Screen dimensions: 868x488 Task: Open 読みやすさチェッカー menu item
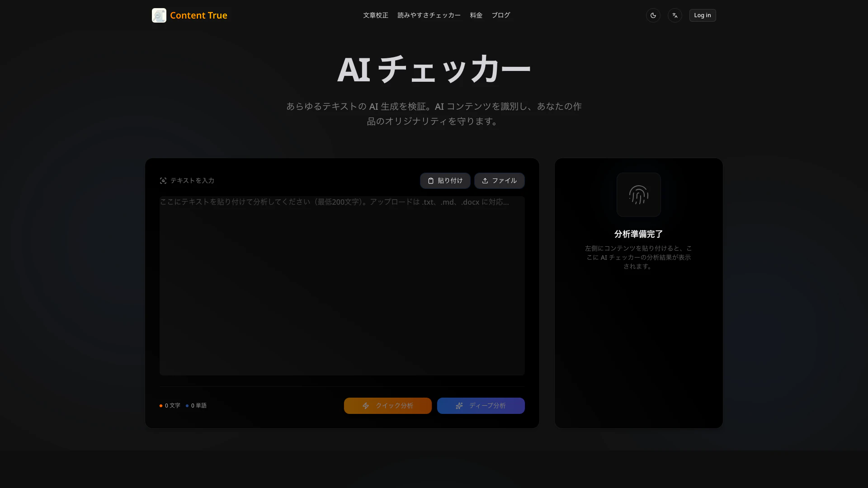(429, 15)
